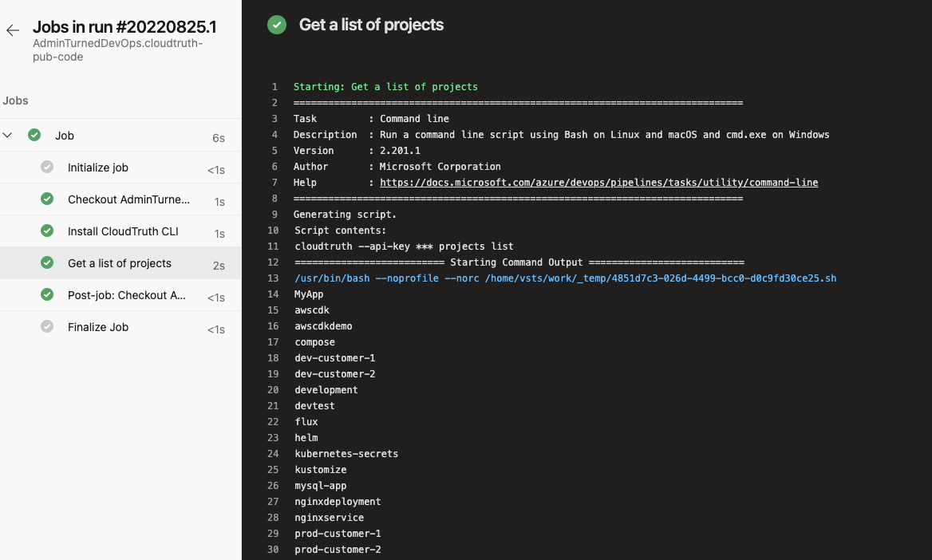
Task: Click the green success icon beside Job
Action: (34, 135)
